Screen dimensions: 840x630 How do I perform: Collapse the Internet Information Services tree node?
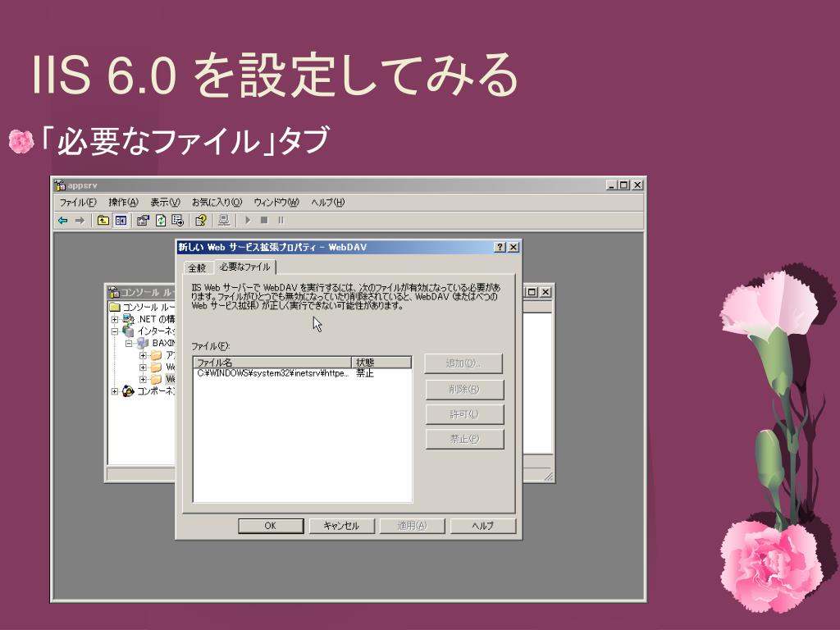(x=114, y=331)
